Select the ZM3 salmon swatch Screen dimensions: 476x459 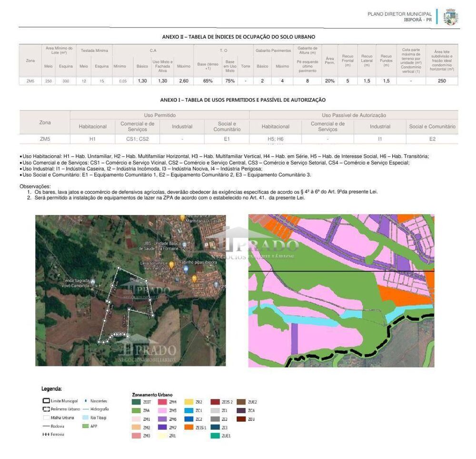pos(136,436)
